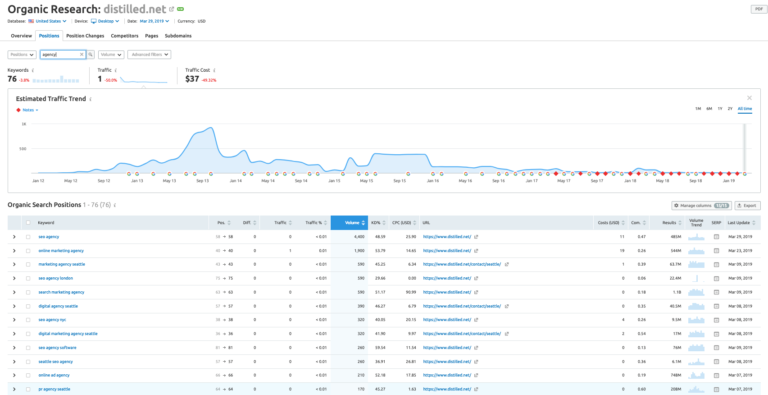
Task: Check the 'seo agency' row checkbox
Action: coord(28,237)
